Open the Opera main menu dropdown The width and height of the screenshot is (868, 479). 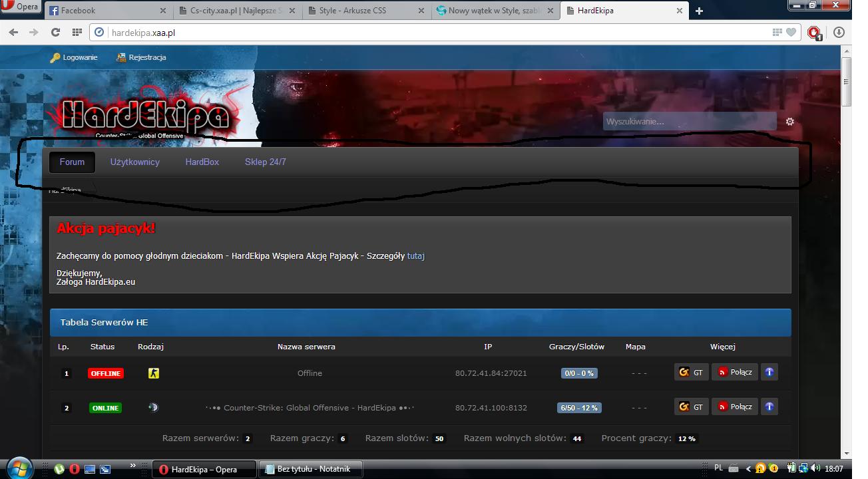(x=21, y=7)
